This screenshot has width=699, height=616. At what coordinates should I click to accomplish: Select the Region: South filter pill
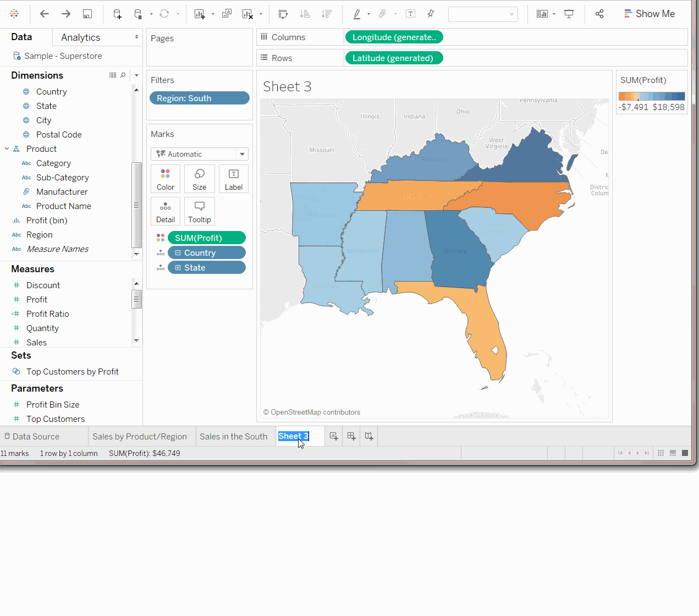pyautogui.click(x=199, y=98)
